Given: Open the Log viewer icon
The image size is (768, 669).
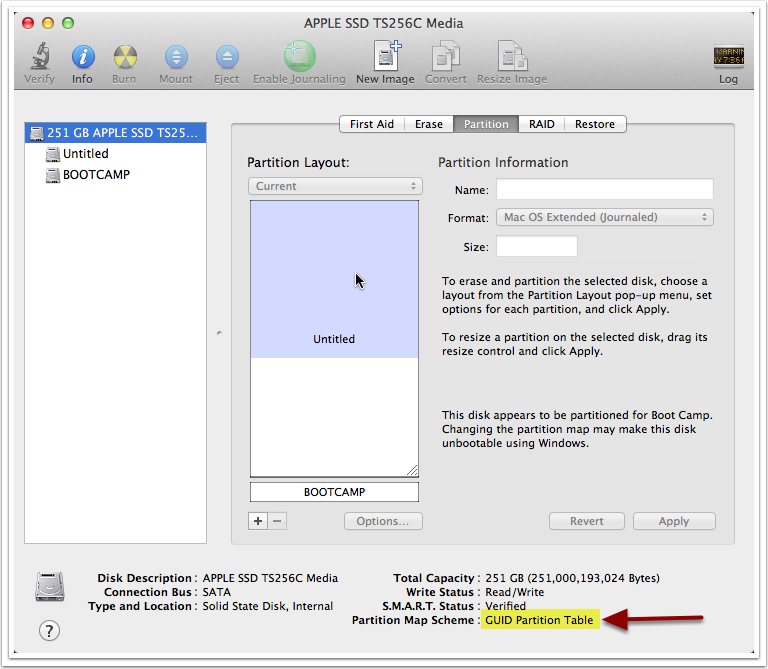Looking at the screenshot, I should point(728,56).
